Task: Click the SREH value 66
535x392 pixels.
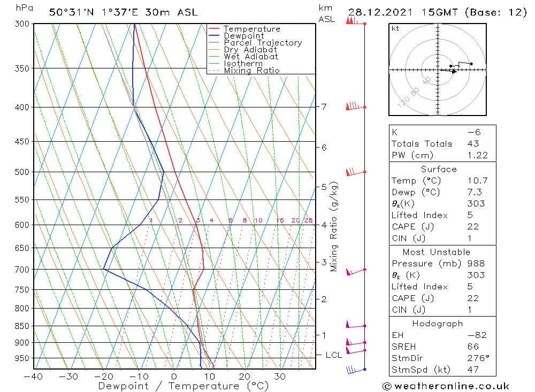Action: click(473, 347)
